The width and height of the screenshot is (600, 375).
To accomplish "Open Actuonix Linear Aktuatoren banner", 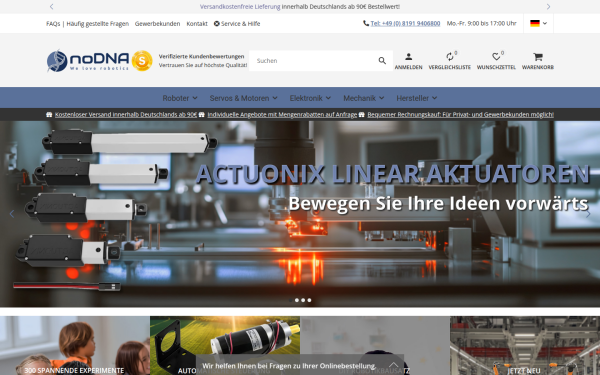I will tap(300, 214).
